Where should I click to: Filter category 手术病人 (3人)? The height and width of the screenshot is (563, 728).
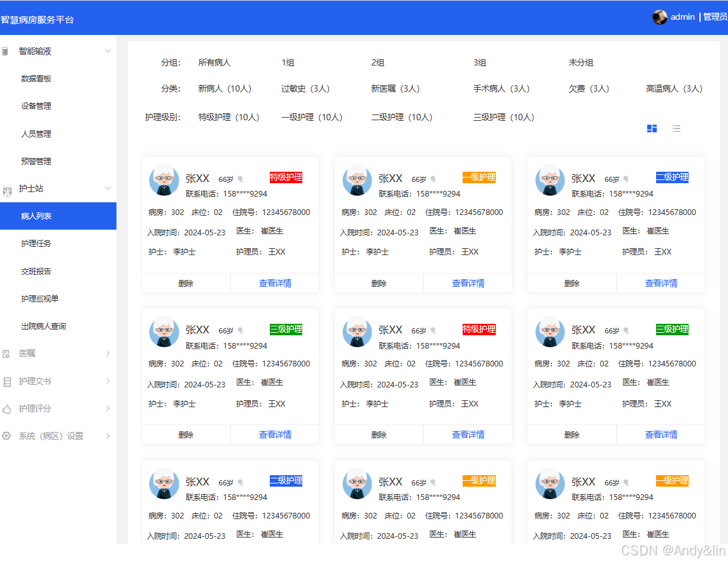(501, 88)
